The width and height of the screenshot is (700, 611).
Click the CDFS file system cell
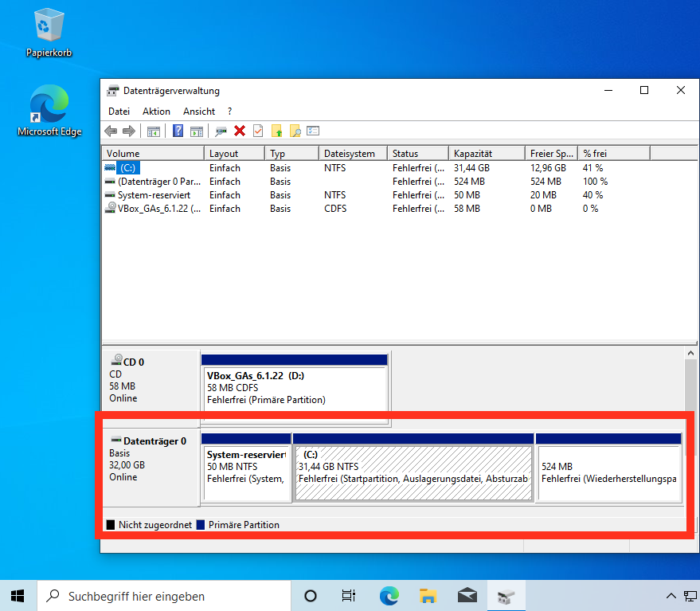click(x=334, y=209)
